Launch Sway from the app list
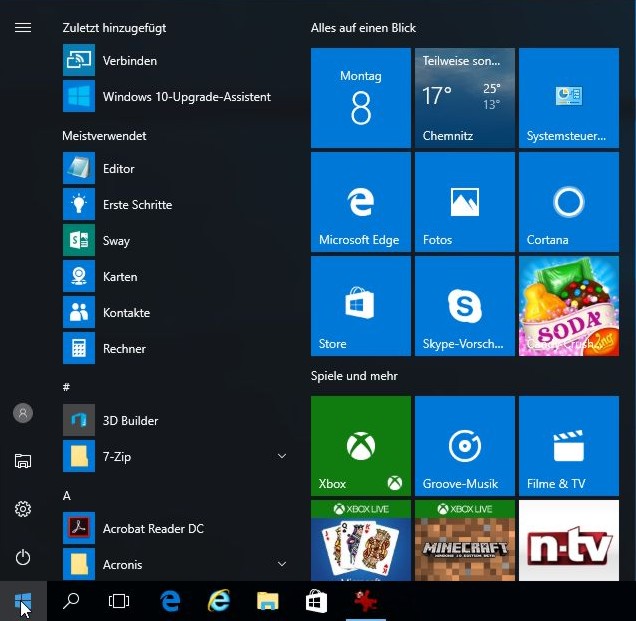This screenshot has height=621, width=636. [x=176, y=241]
